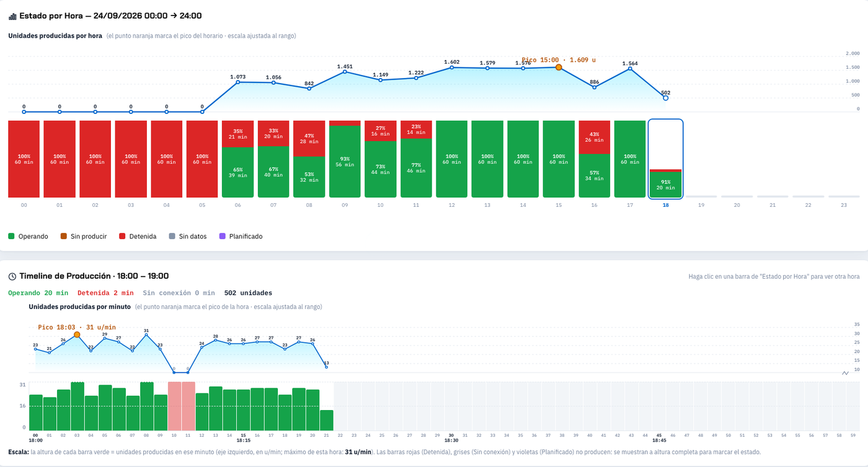Click the minute 03 green production bar
Image resolution: width=868 pixels, height=467 pixels.
tap(77, 406)
